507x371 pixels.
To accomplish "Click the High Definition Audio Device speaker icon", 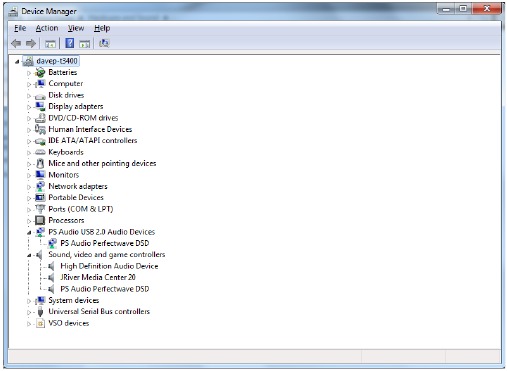I will tap(51, 266).
